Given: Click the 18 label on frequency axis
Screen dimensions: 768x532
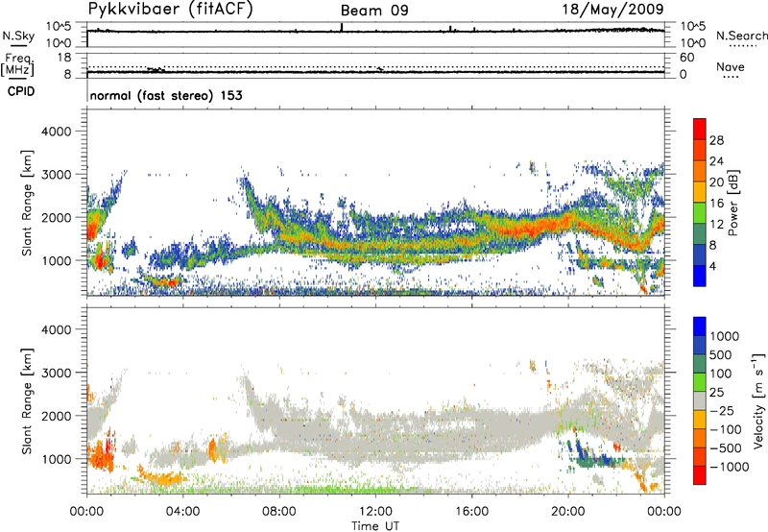Looking at the screenshot, I should [x=64, y=57].
